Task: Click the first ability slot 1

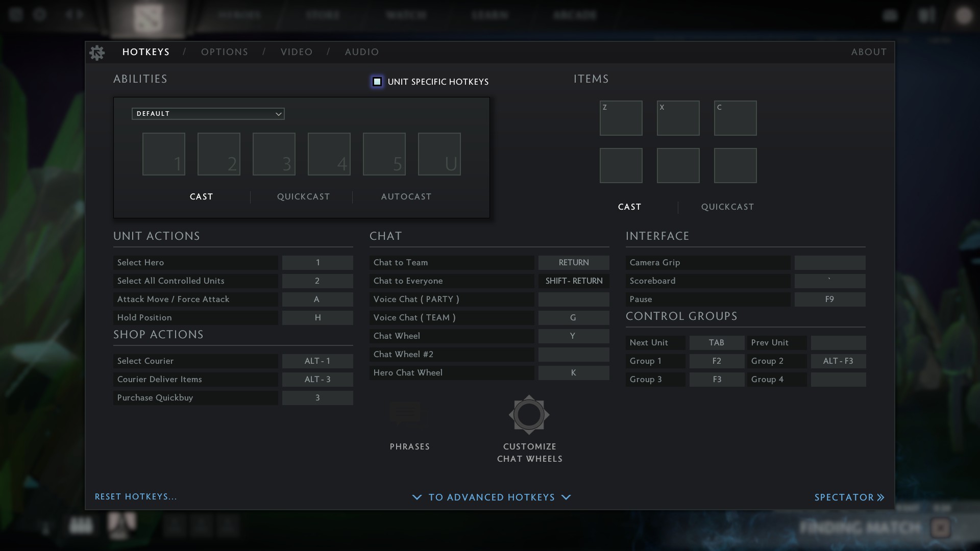Action: [x=163, y=154]
